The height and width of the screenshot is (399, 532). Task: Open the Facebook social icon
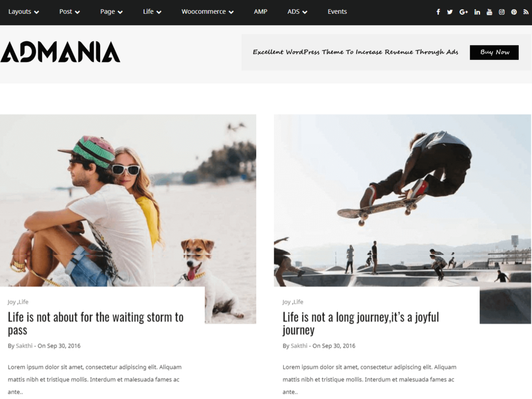[x=438, y=12]
